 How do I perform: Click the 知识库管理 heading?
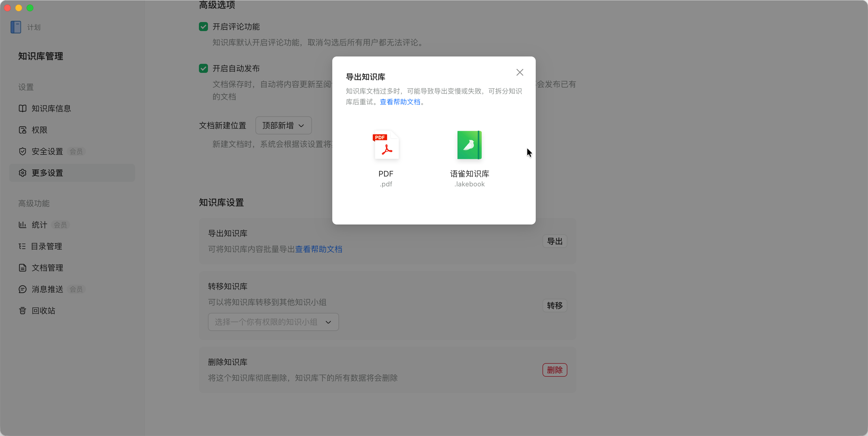pos(40,56)
